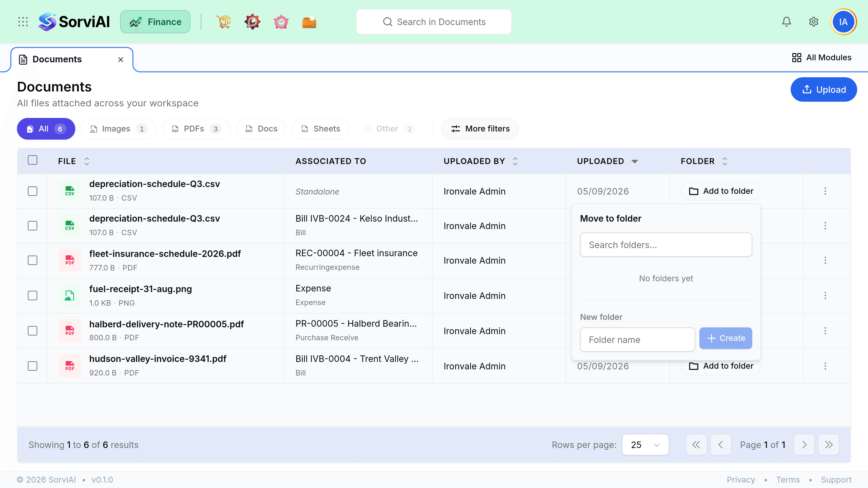The image size is (868, 488).
Task: Check the hudson-valley-invoice-9341.pdf row
Action: (32, 366)
